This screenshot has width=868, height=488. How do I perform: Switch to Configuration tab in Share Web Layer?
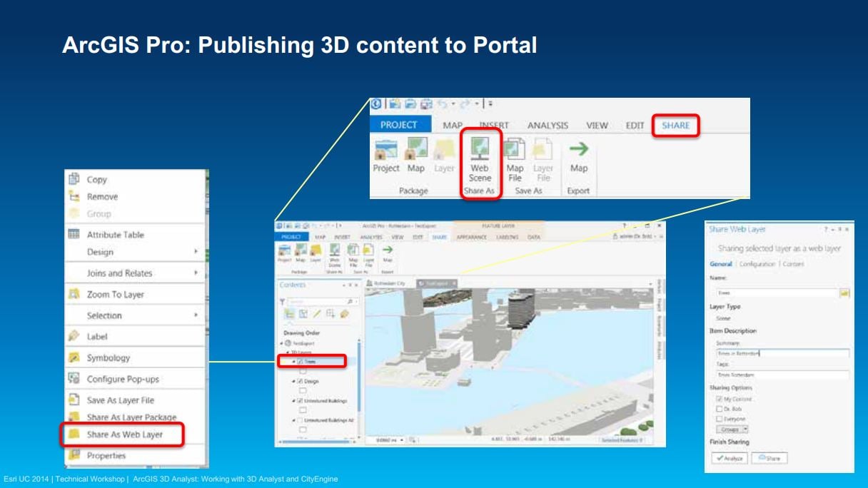(x=757, y=264)
